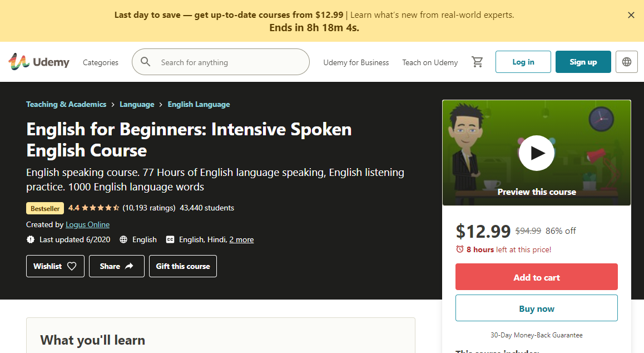The width and height of the screenshot is (644, 353).
Task: Click the search magnifier icon
Action: point(145,62)
